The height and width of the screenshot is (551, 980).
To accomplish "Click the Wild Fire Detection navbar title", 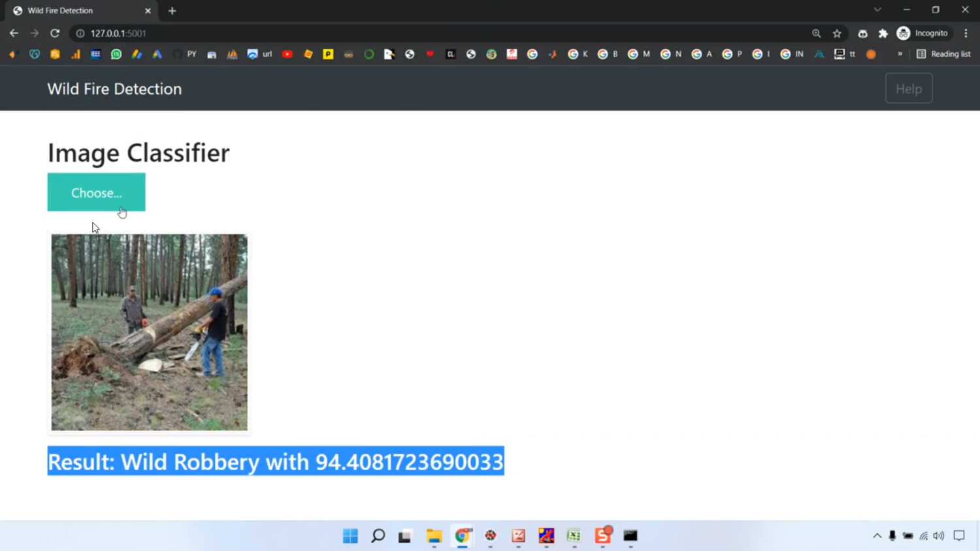I will [x=114, y=89].
